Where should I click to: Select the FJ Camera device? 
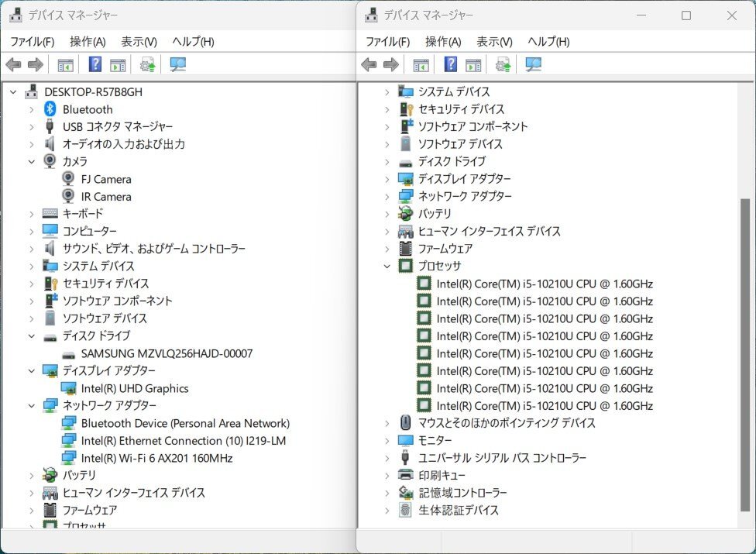point(106,179)
